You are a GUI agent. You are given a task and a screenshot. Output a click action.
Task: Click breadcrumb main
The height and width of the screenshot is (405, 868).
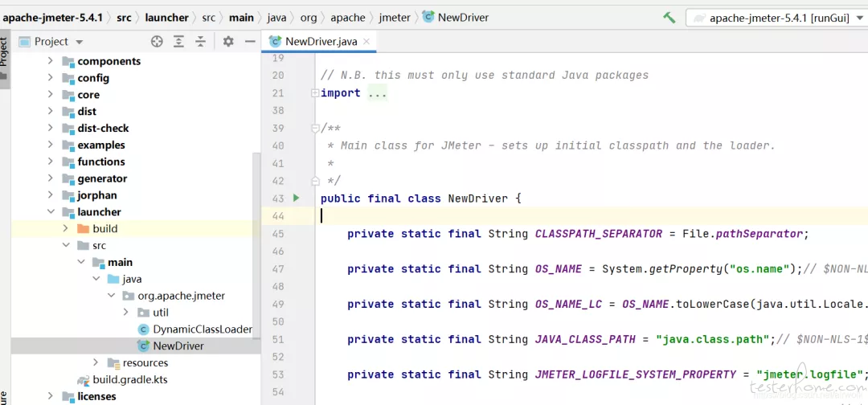tap(241, 18)
